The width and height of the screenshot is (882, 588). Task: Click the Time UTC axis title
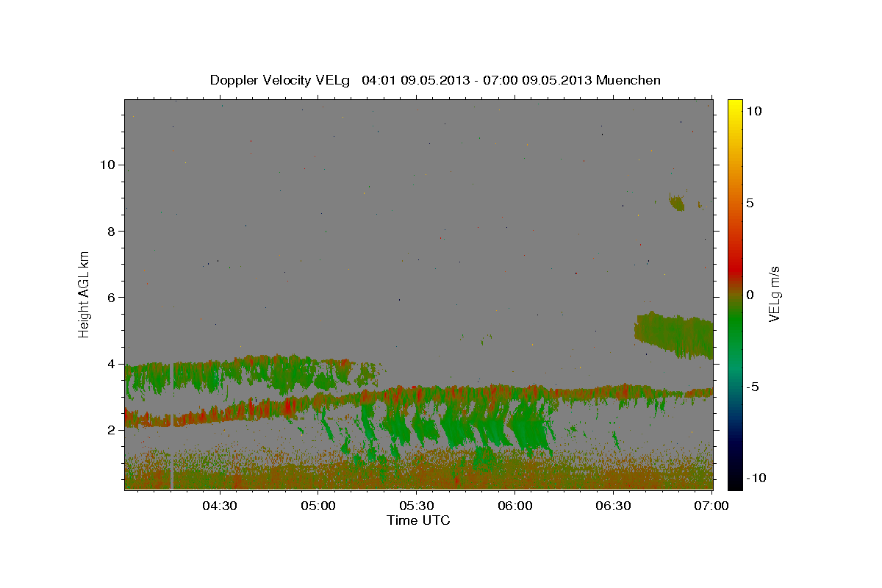pos(418,520)
